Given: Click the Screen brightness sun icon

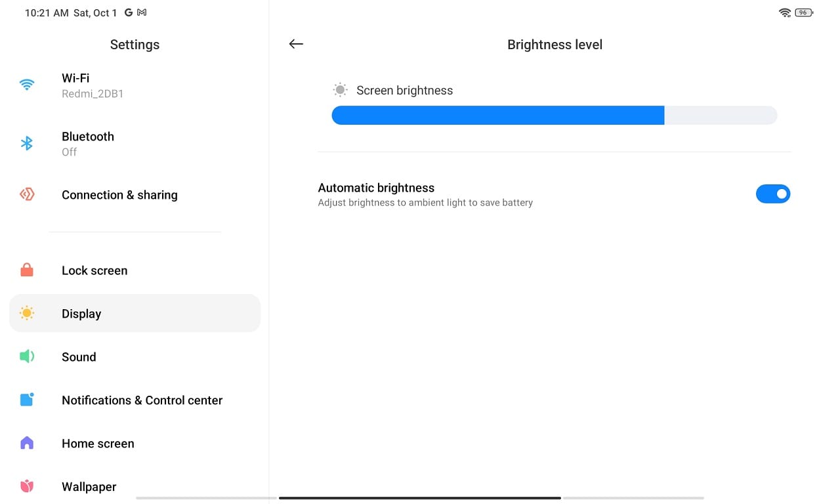Looking at the screenshot, I should [340, 89].
